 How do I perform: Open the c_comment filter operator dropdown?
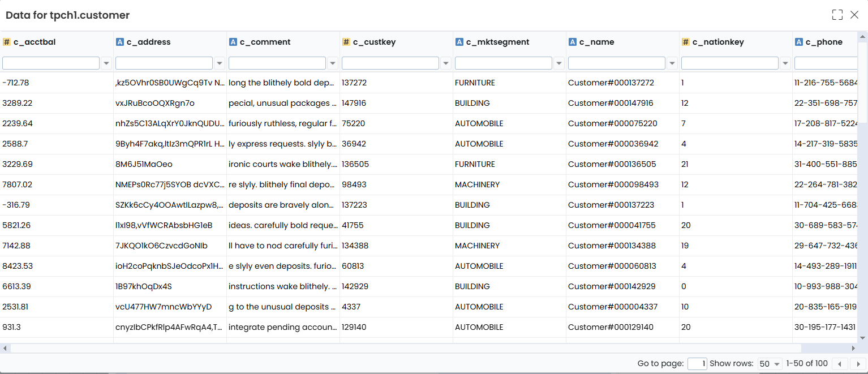coord(333,63)
